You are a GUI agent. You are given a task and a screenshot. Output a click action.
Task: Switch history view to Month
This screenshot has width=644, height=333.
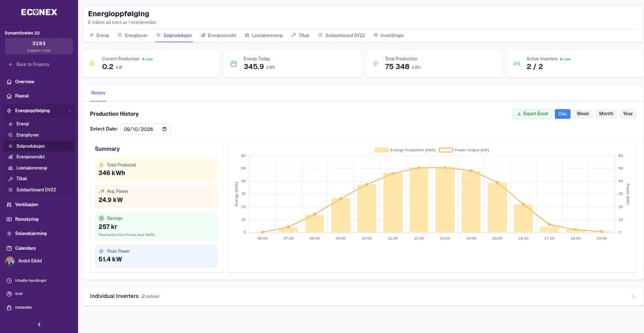(606, 114)
